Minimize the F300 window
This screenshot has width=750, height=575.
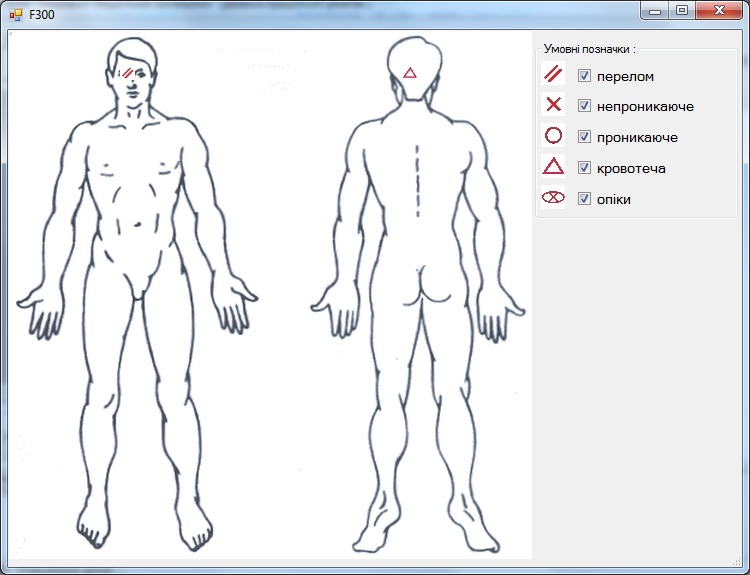click(x=656, y=11)
